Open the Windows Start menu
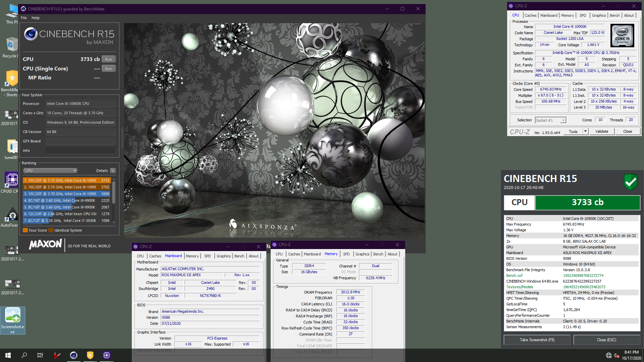 (x=8, y=355)
